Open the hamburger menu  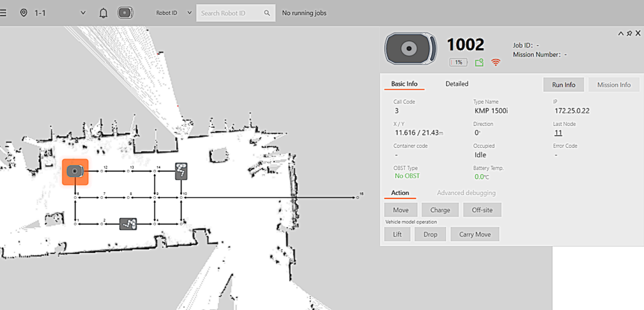click(4, 13)
